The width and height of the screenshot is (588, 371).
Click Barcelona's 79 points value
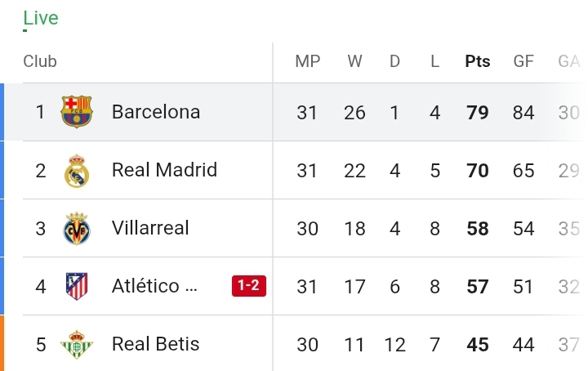tap(478, 112)
